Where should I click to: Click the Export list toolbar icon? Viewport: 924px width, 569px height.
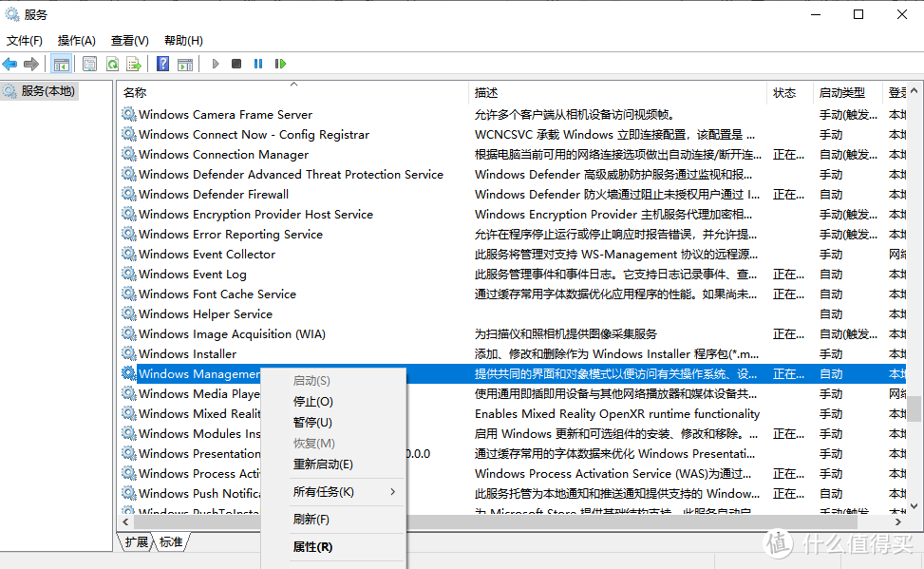134,64
